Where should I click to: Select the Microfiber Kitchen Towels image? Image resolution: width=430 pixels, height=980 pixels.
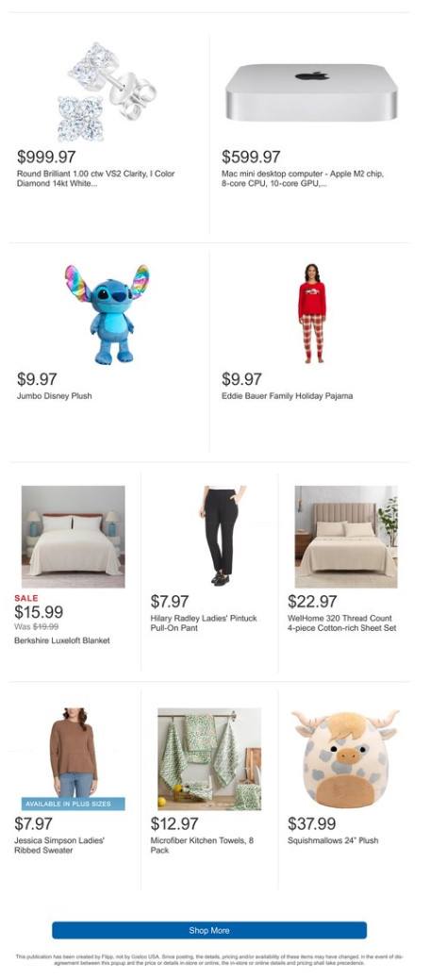pos(209,758)
